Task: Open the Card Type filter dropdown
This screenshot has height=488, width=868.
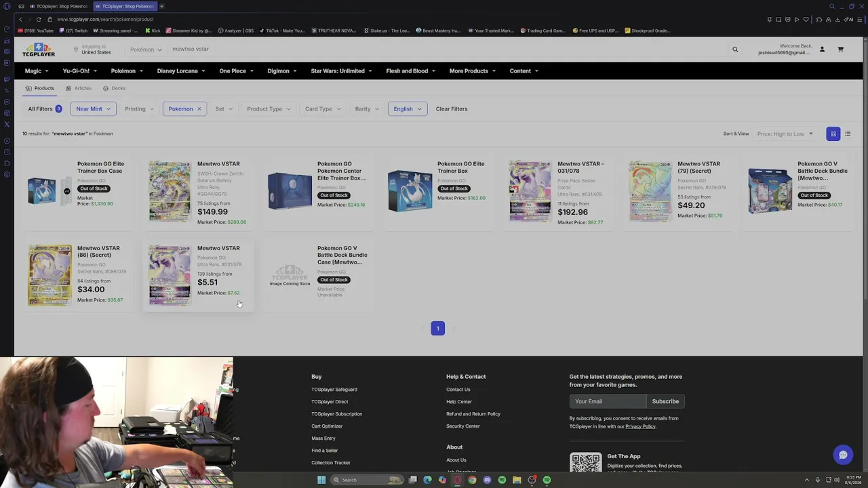Action: [323, 109]
